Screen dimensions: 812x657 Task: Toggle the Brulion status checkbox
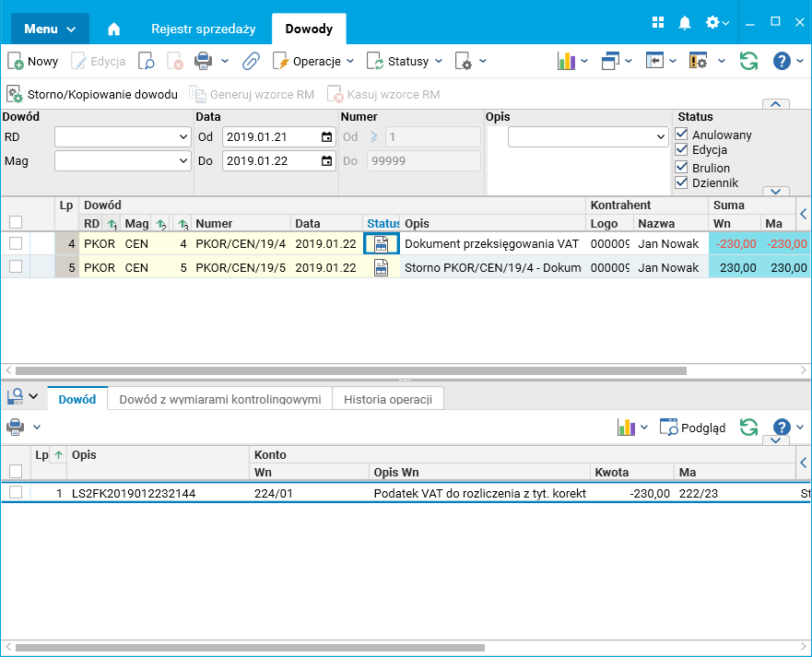(681, 167)
